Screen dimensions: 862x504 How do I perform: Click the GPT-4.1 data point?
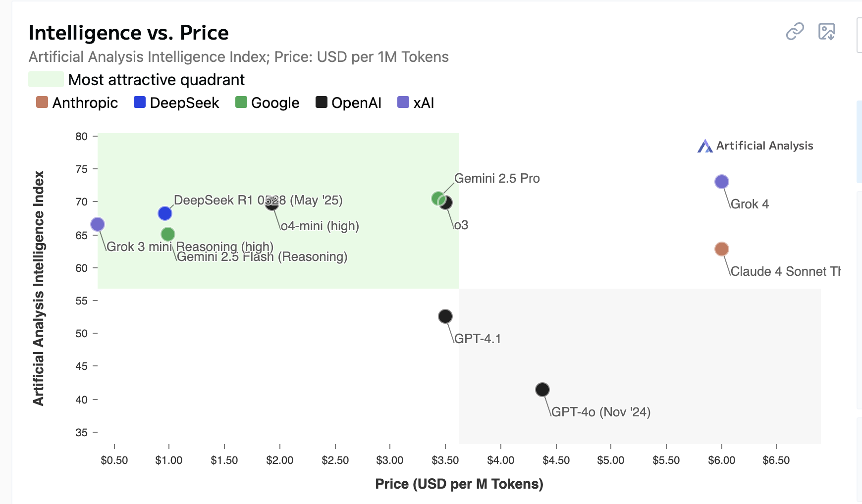tap(445, 316)
